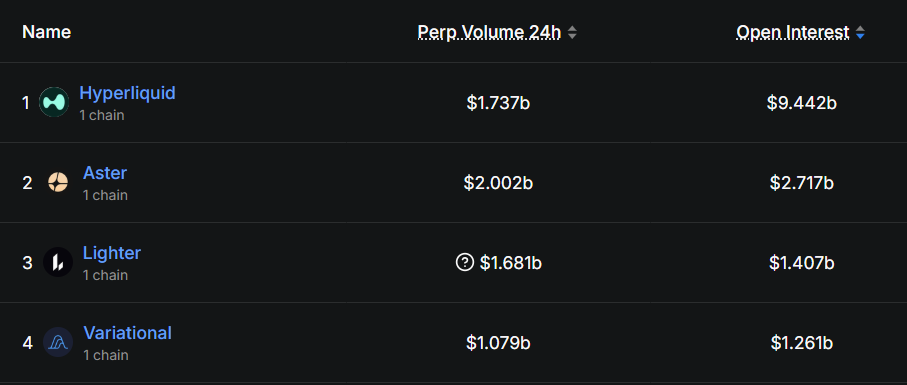Click Lighter's $1.681b volume figure
The height and width of the screenshot is (385, 907).
[x=511, y=263]
